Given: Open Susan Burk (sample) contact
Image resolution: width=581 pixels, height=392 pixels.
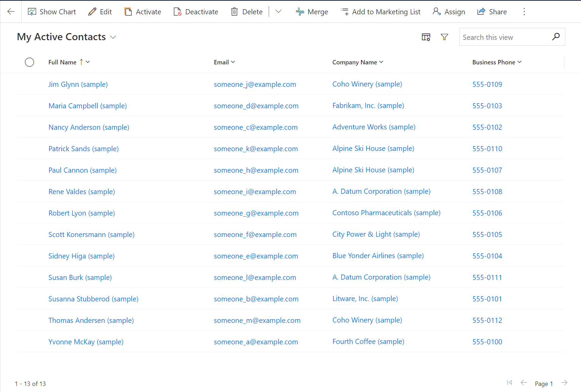Looking at the screenshot, I should coord(80,277).
